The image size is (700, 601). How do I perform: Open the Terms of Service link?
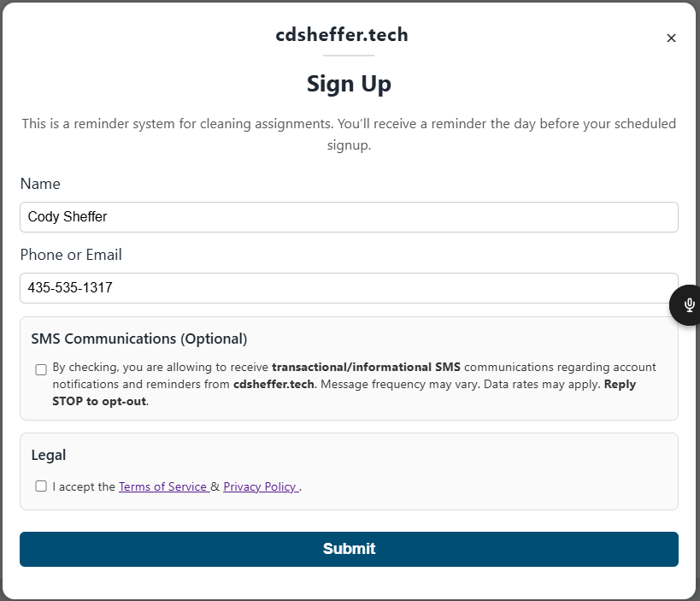[164, 486]
